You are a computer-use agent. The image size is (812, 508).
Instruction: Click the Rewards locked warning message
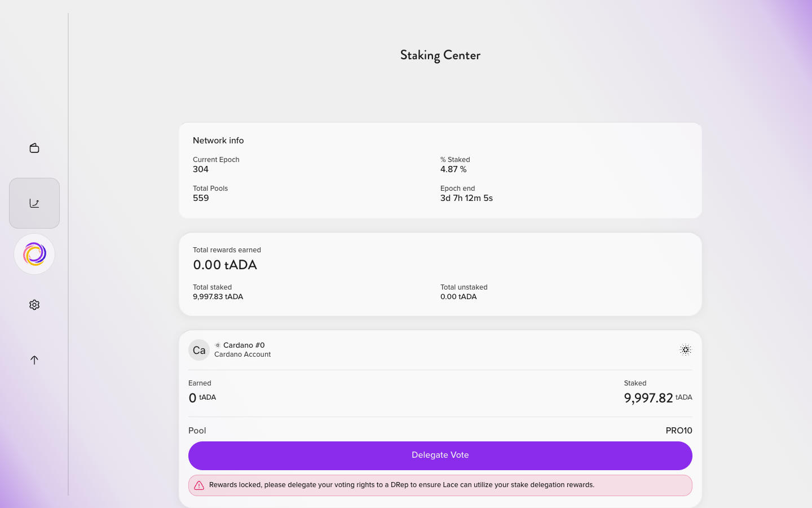(401, 485)
